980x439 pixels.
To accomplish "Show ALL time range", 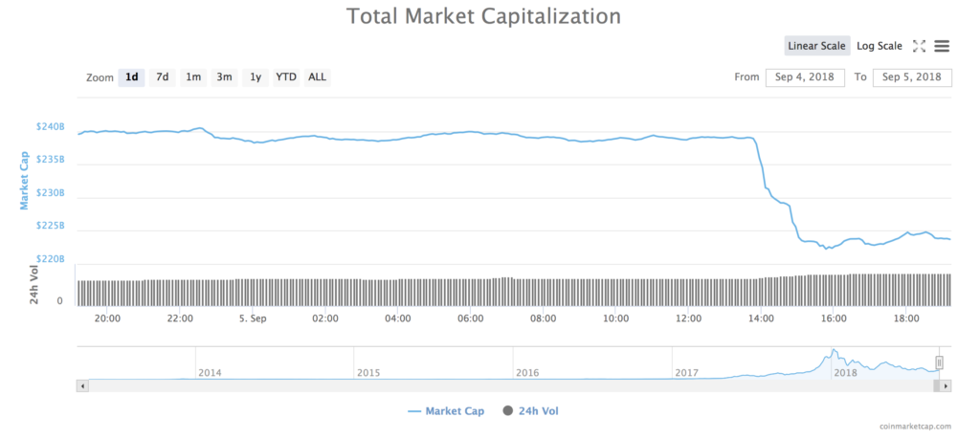I will coord(317,77).
